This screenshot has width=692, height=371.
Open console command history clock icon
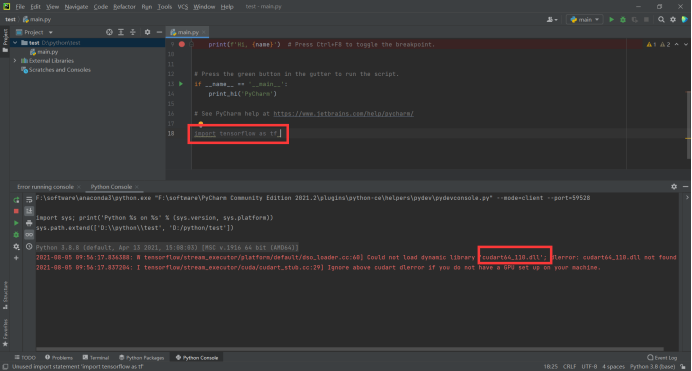click(29, 247)
